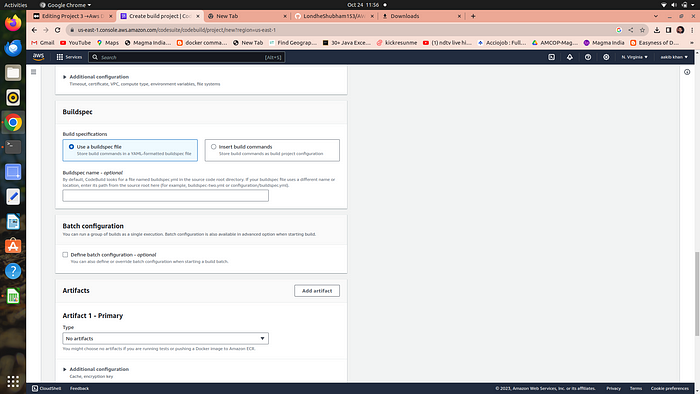This screenshot has height=394, width=700.
Task: Open a new Chrome tab
Action: point(473,16)
